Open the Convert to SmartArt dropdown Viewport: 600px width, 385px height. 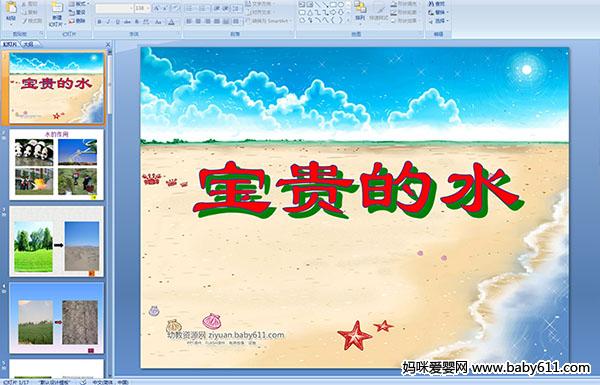coord(269,21)
